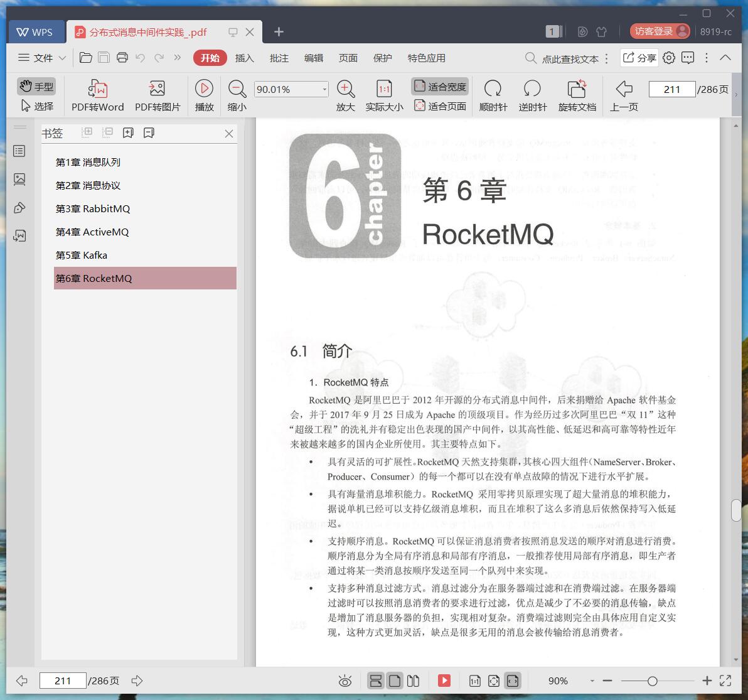Image resolution: width=748 pixels, height=700 pixels.
Task: Click the vertical scrollbar thumb of the document
Action: point(736,510)
